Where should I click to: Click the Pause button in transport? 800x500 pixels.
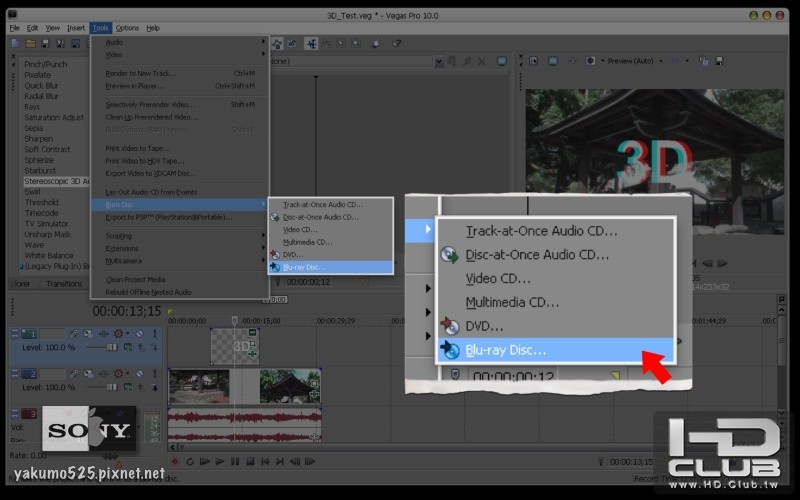[x=235, y=461]
